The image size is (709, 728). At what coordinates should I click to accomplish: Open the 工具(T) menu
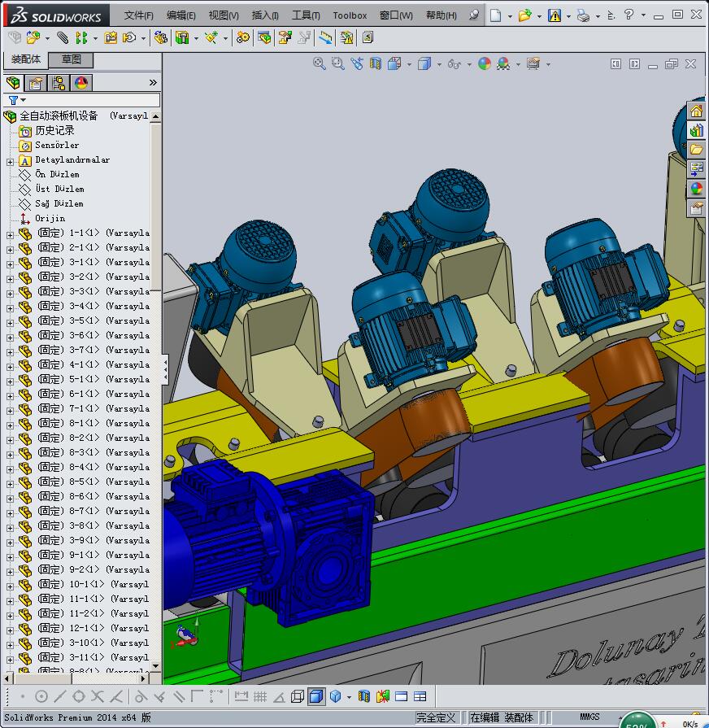coord(306,15)
